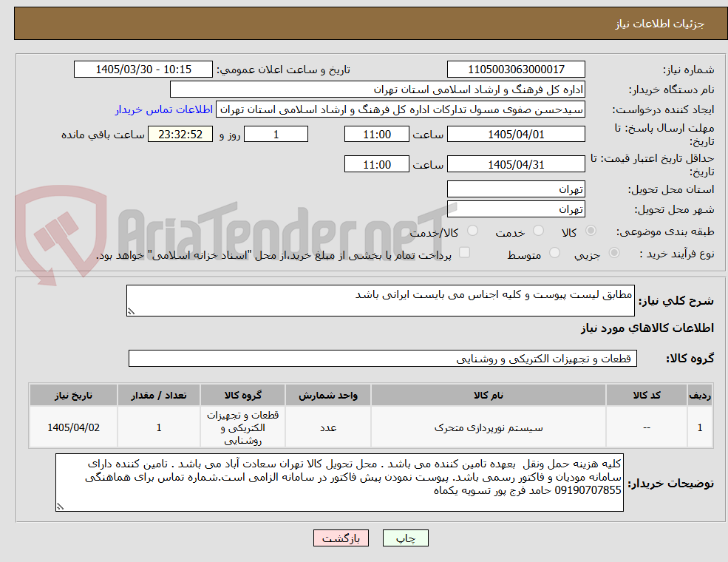Click the resize handle of شرح کلی نیاز box
The width and height of the screenshot is (728, 562).
[131, 311]
